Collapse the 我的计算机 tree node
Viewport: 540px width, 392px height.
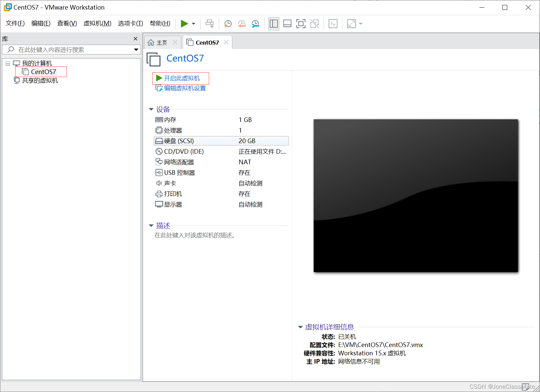pyautogui.click(x=8, y=63)
